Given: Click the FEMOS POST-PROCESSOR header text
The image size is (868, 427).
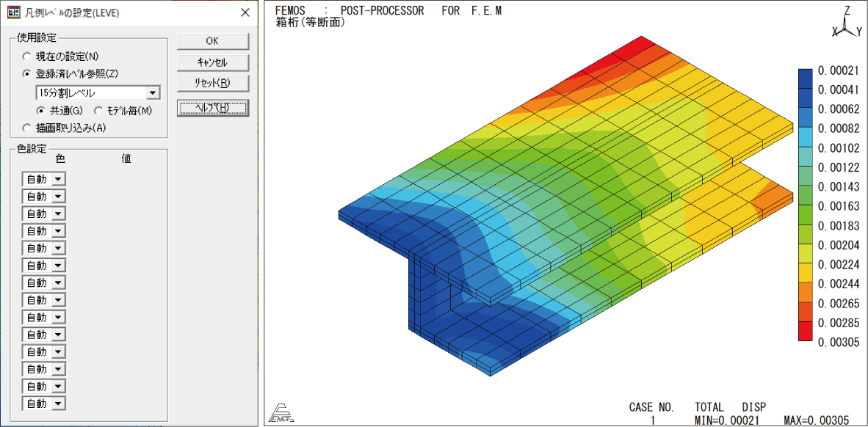Looking at the screenshot, I should tap(388, 11).
